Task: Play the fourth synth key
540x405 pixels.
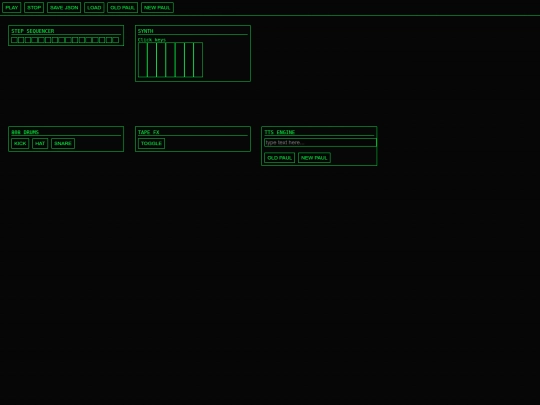Action: 170,60
